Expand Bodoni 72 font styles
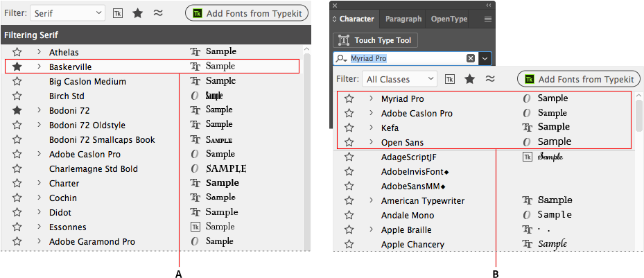 39,110
